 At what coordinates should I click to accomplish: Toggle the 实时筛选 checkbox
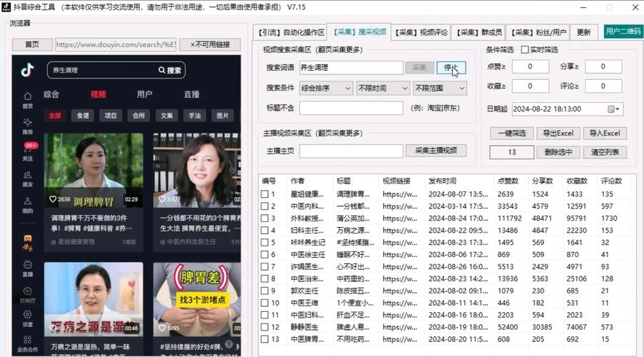(524, 50)
